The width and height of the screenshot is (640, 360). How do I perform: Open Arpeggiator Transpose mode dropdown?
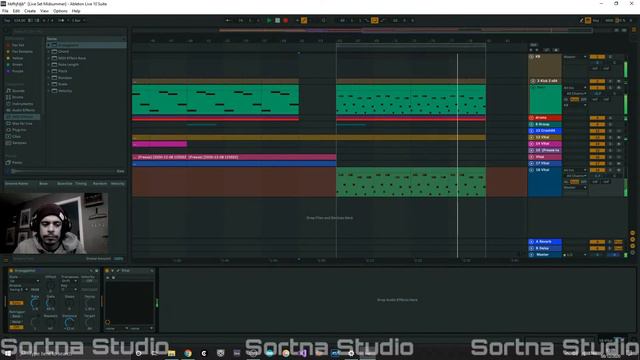[x=69, y=281]
